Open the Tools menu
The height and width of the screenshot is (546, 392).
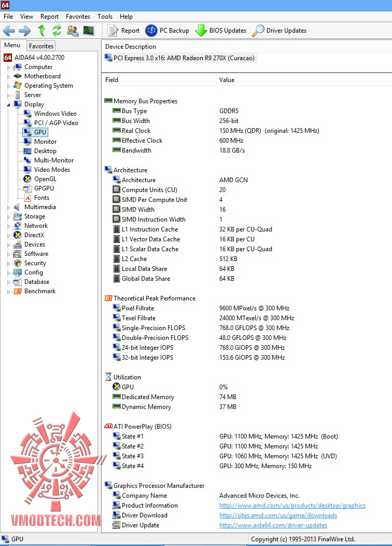pyautogui.click(x=105, y=17)
